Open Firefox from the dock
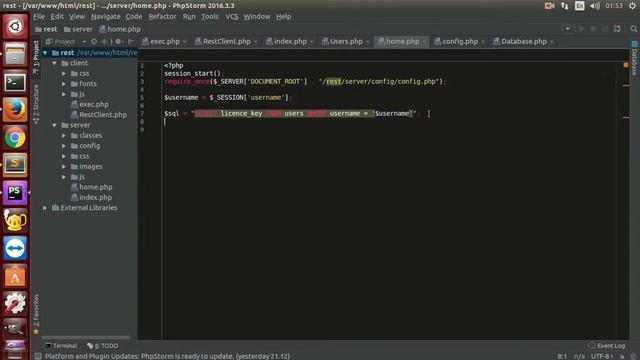The height and width of the screenshot is (360, 640). (x=15, y=110)
